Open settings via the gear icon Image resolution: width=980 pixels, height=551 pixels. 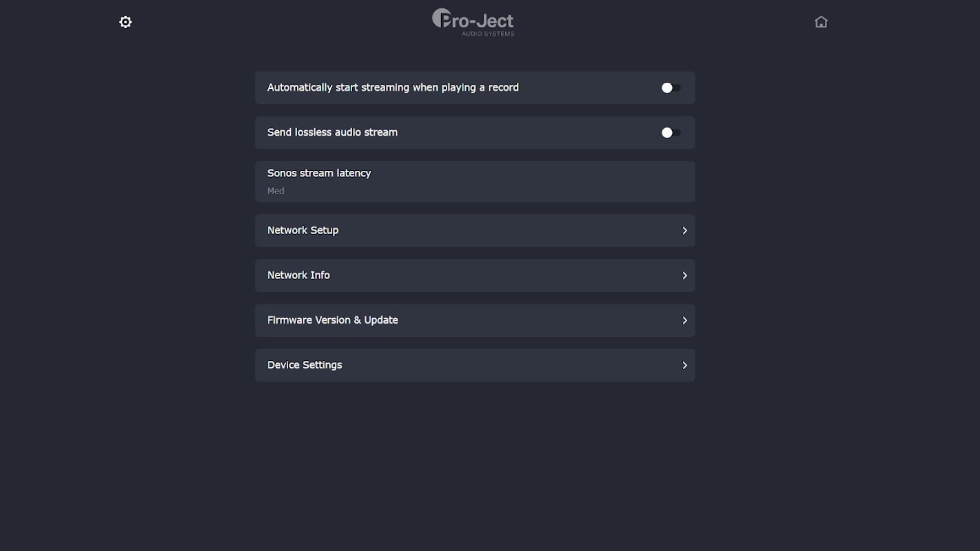click(125, 22)
